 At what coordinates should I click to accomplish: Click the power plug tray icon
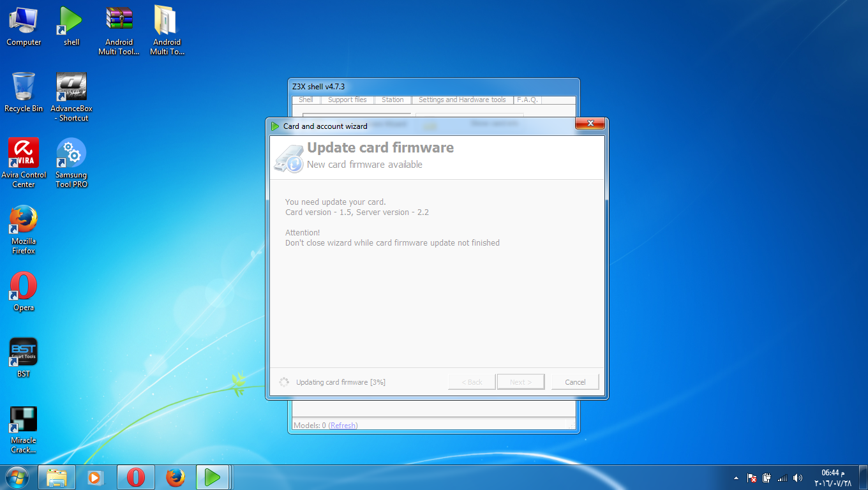pos(767,478)
